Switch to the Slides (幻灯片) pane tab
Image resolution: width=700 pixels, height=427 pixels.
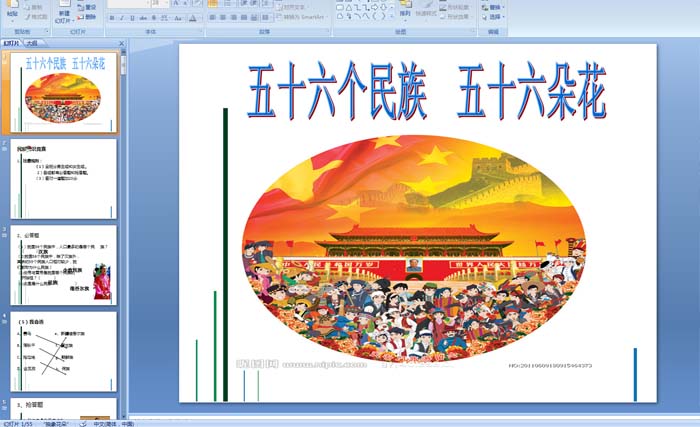11,43
